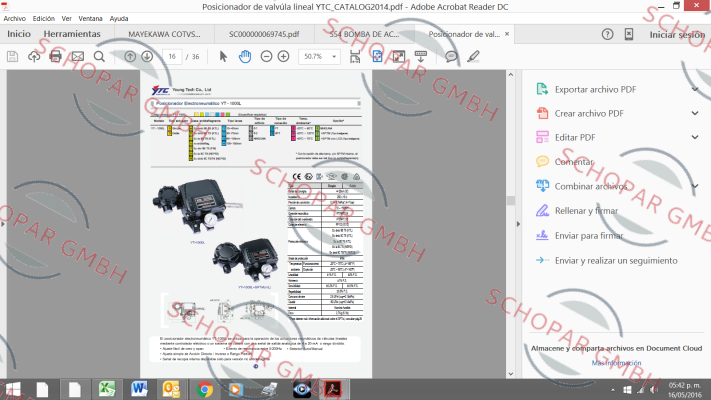Select the arrow selection tool
This screenshot has width=711, height=400.
click(x=223, y=57)
